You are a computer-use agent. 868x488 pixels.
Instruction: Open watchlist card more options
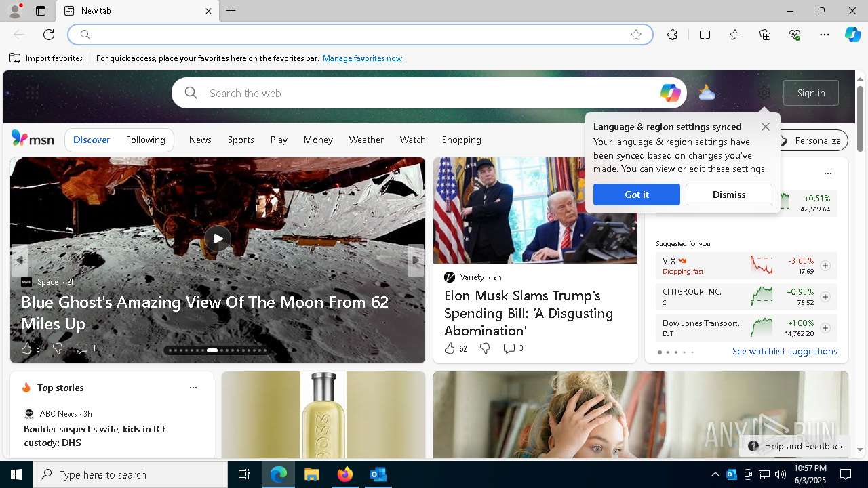[x=827, y=174]
